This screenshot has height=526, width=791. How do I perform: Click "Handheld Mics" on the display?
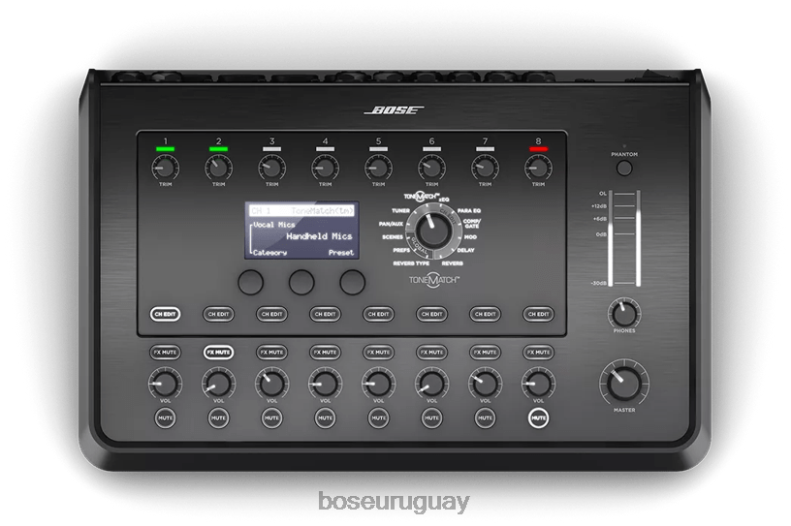tap(319, 236)
